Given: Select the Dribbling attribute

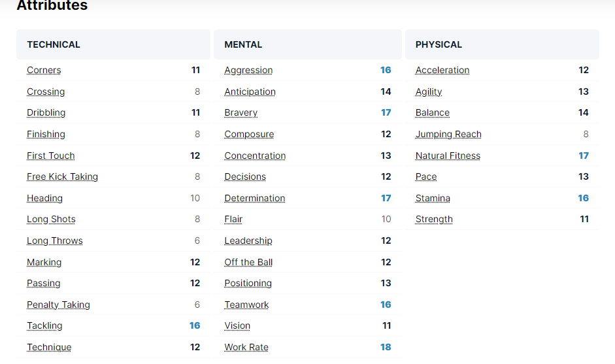Looking at the screenshot, I should [x=46, y=112].
